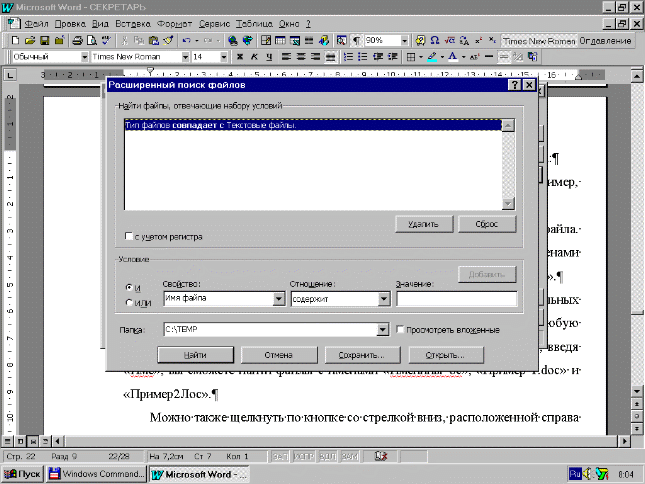Open the Пуск start button

[x=23, y=474]
